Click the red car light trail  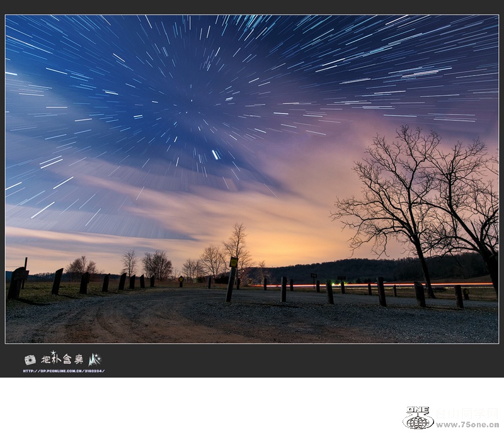(x=378, y=285)
